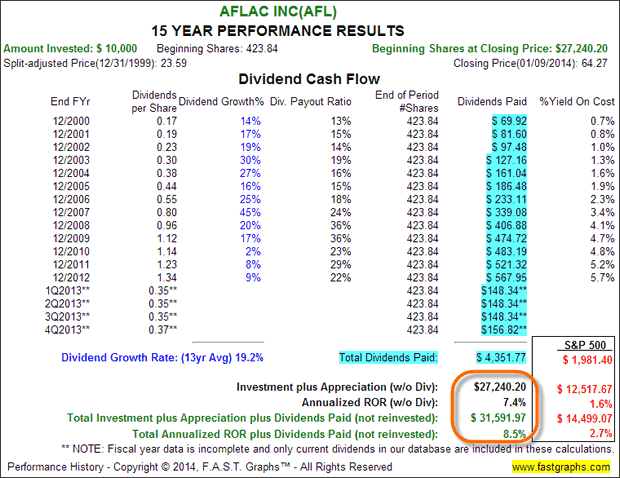Select the $156.82** dividends paid cell
Screen dimensions: 620x478
tap(504, 330)
